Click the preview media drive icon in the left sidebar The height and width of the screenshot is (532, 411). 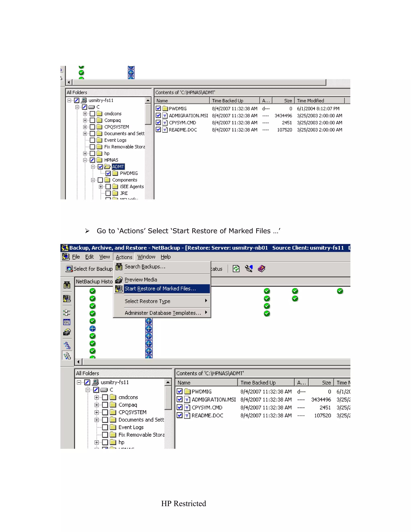click(67, 332)
